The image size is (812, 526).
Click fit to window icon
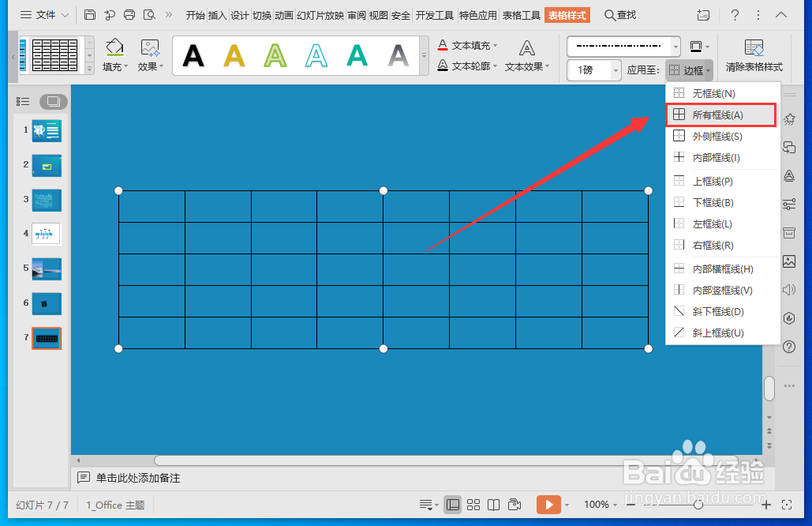(x=787, y=505)
